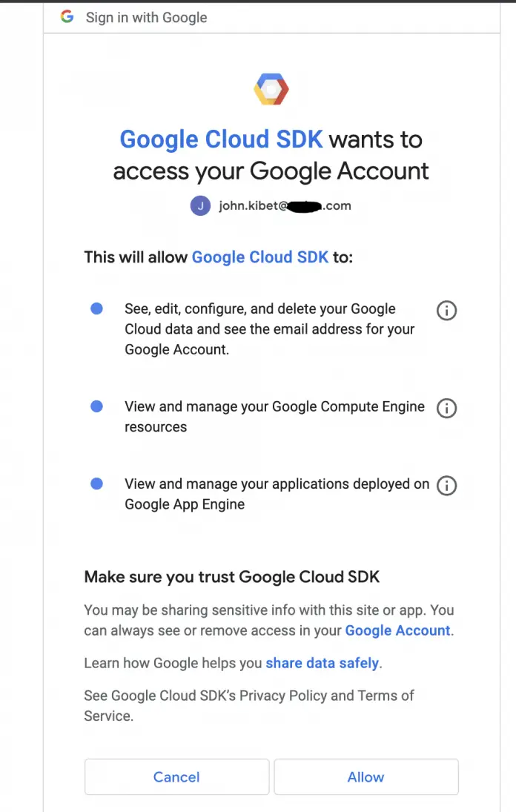Click the Google Cloud SDK link in blue
516x812 pixels.
(x=260, y=257)
